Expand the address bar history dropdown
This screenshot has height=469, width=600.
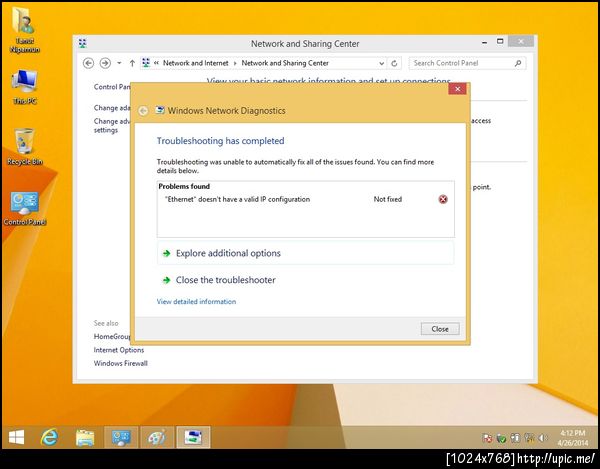(381, 64)
